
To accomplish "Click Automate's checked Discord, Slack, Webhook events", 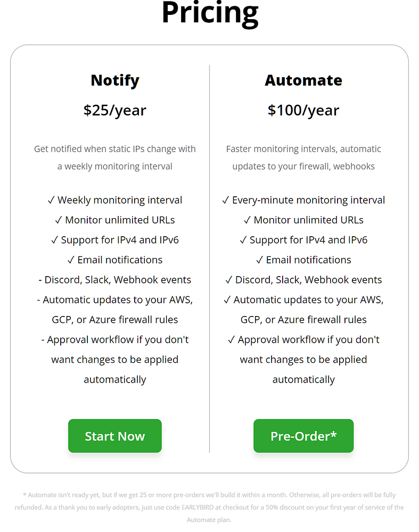I will [x=303, y=280].
